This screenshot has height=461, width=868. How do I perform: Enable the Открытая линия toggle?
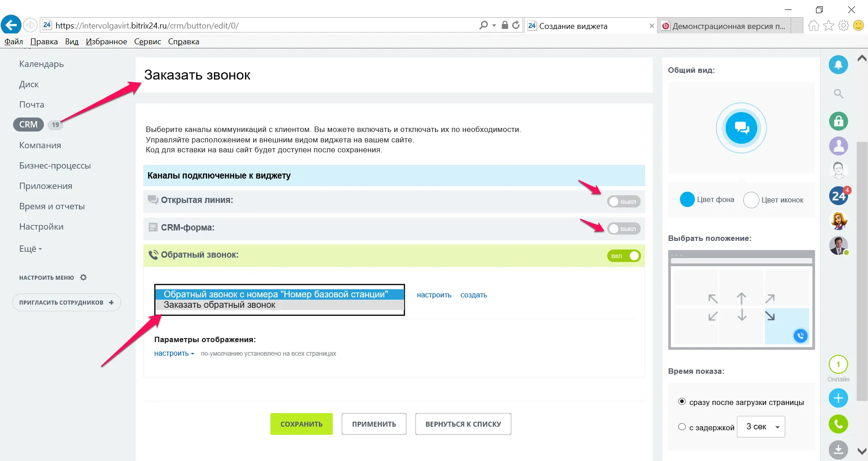point(623,202)
